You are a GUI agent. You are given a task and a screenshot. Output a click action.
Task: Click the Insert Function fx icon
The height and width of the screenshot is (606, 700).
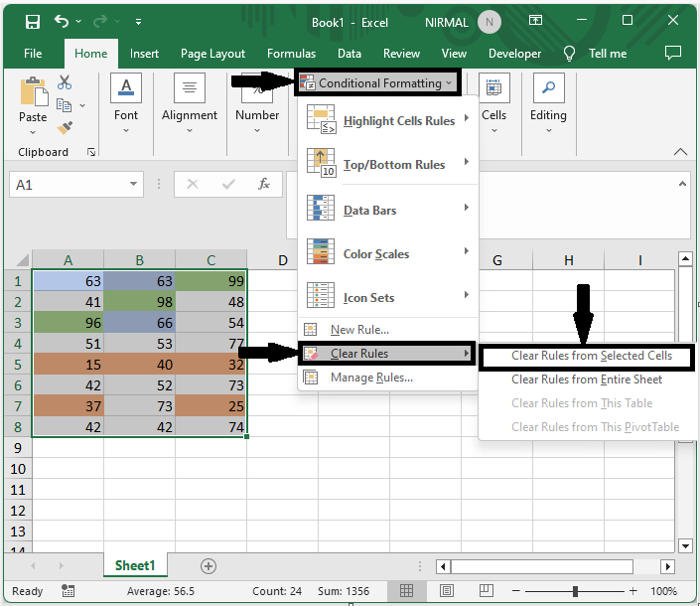click(264, 184)
